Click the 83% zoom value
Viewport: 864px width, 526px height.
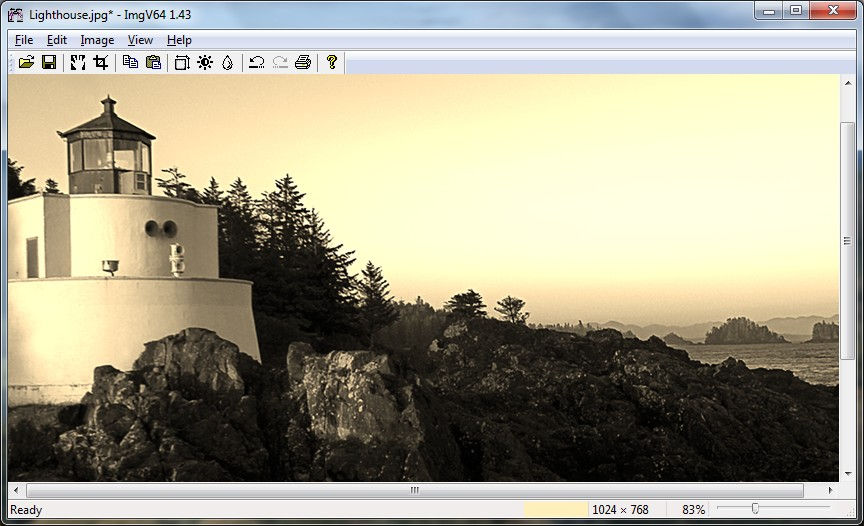point(693,510)
